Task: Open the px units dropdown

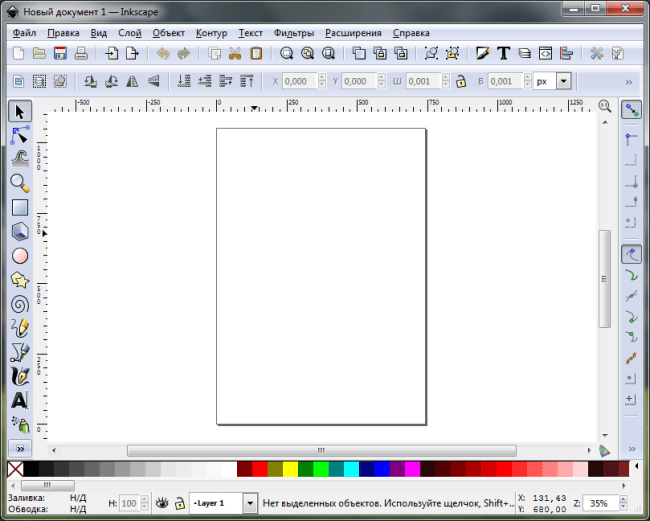Action: point(563,82)
